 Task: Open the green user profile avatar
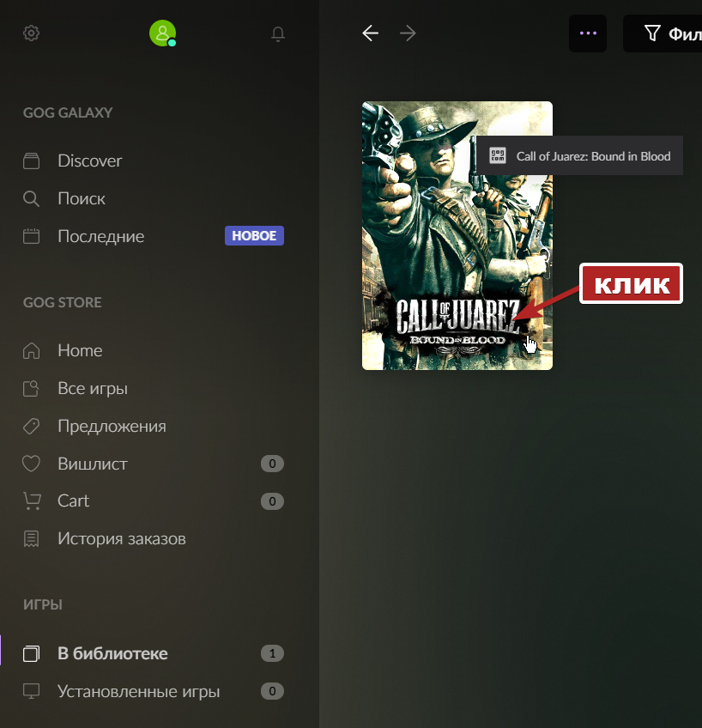(x=162, y=33)
